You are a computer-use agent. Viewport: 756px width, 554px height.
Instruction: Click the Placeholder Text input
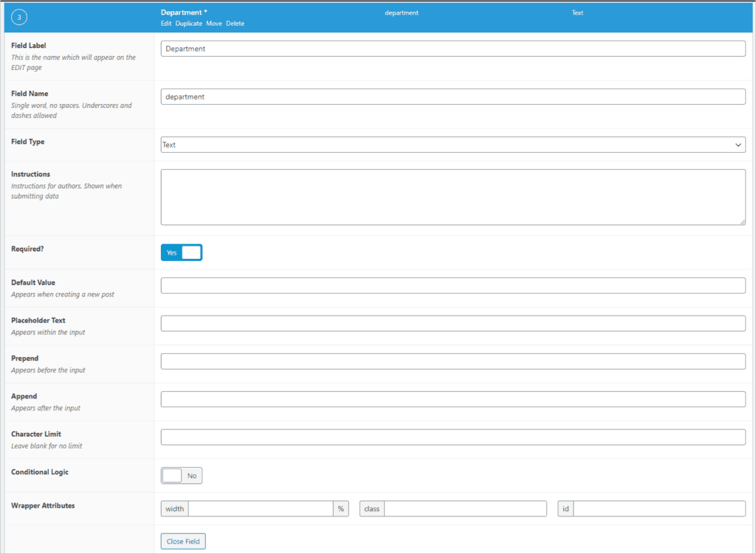453,323
